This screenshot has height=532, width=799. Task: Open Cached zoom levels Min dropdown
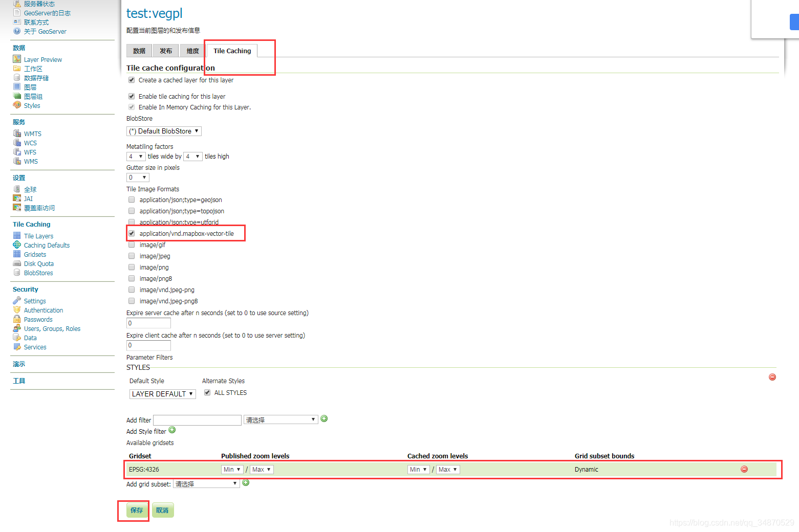tap(418, 470)
